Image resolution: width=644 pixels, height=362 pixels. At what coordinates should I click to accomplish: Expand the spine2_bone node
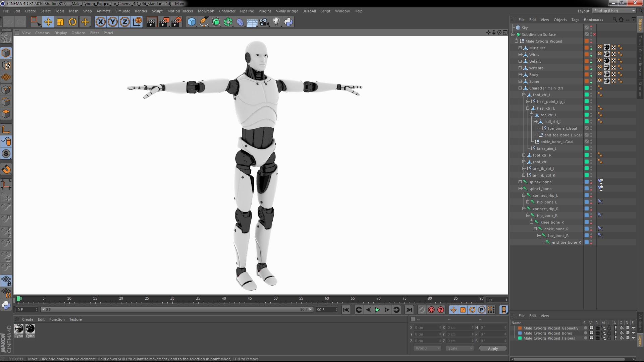point(520,182)
